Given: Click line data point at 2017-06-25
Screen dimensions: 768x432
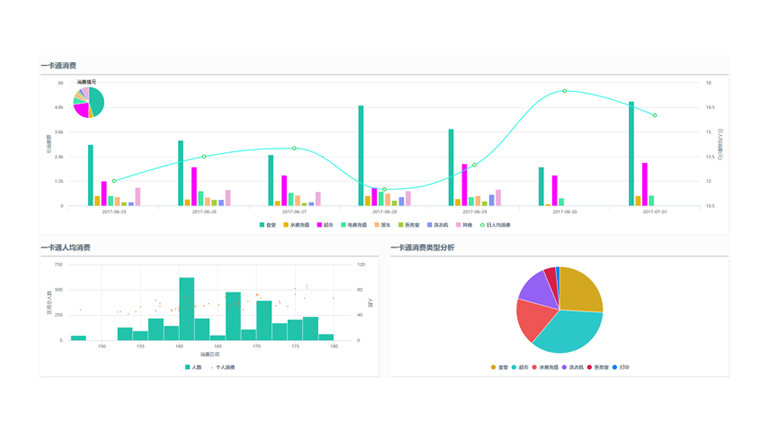Looking at the screenshot, I should click(x=113, y=181).
